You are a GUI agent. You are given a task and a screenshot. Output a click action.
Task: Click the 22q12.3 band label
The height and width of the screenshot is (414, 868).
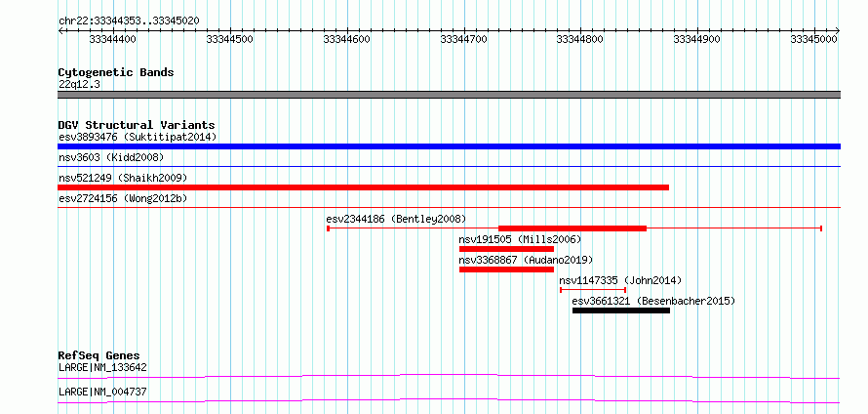point(79,85)
